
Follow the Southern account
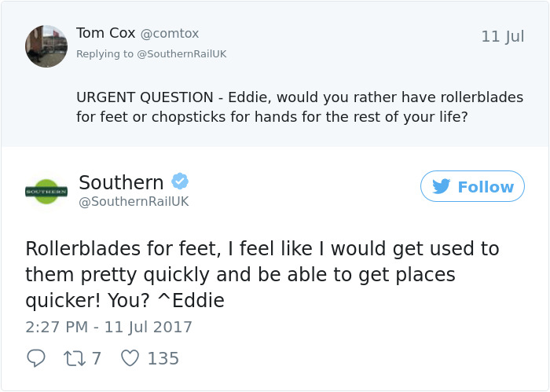[472, 187]
